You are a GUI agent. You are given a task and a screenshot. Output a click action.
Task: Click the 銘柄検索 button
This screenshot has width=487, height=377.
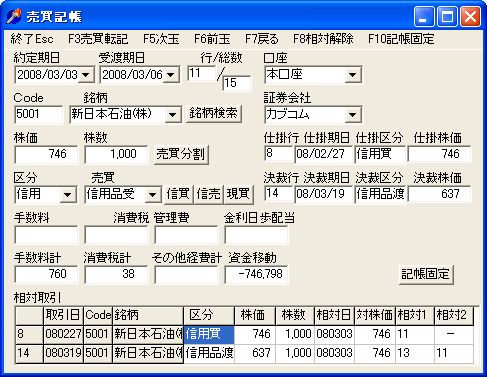(x=214, y=114)
